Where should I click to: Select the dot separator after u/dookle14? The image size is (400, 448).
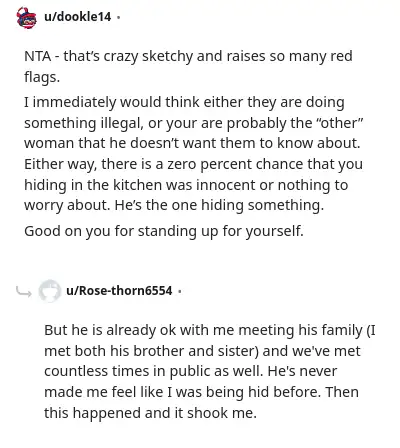pyautogui.click(x=118, y=17)
